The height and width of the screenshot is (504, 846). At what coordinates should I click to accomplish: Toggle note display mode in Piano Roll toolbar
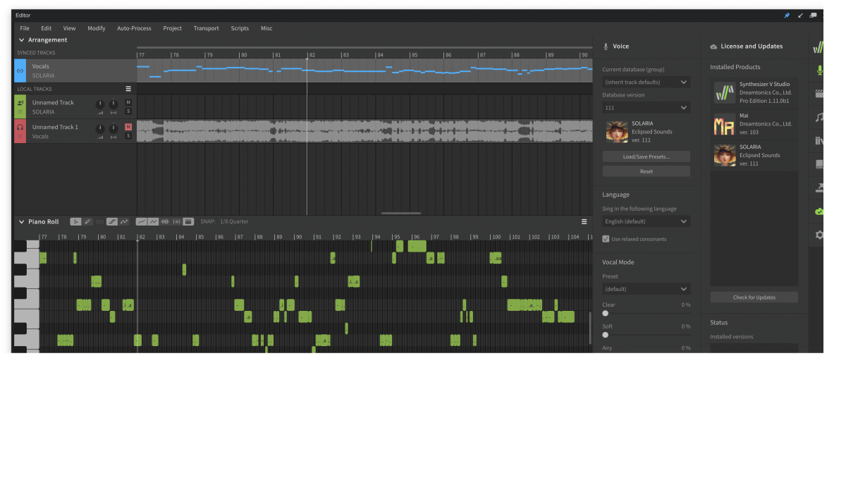coord(112,221)
